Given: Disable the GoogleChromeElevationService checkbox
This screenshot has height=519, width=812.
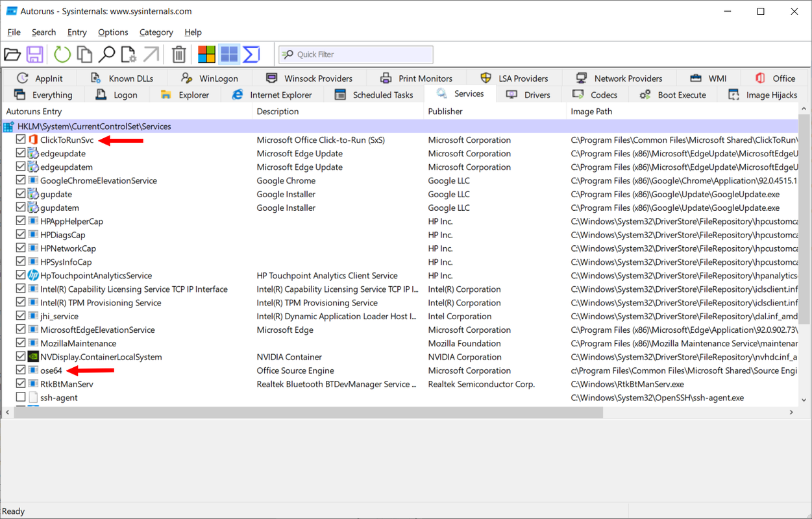Looking at the screenshot, I should [21, 180].
